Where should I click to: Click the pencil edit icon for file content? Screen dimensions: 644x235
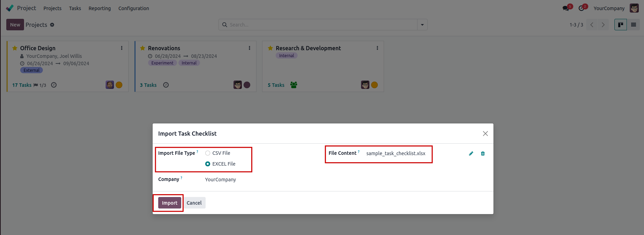[x=471, y=153]
